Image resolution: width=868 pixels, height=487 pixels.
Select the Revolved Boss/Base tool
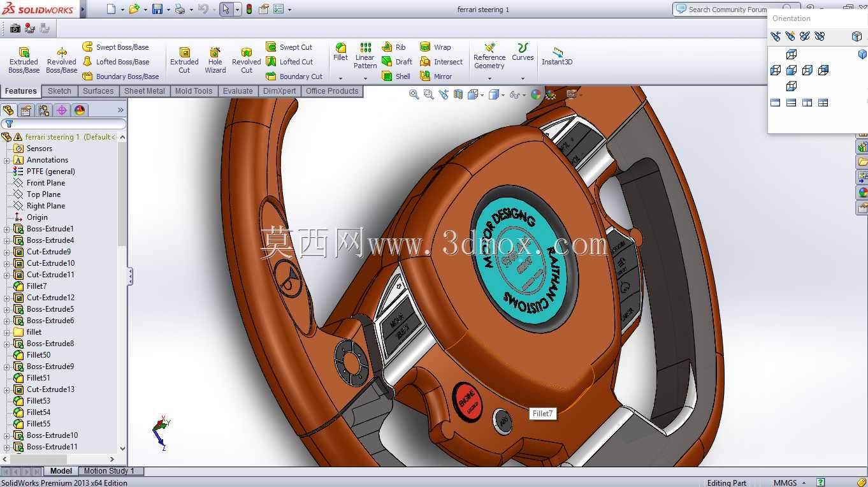[62, 60]
